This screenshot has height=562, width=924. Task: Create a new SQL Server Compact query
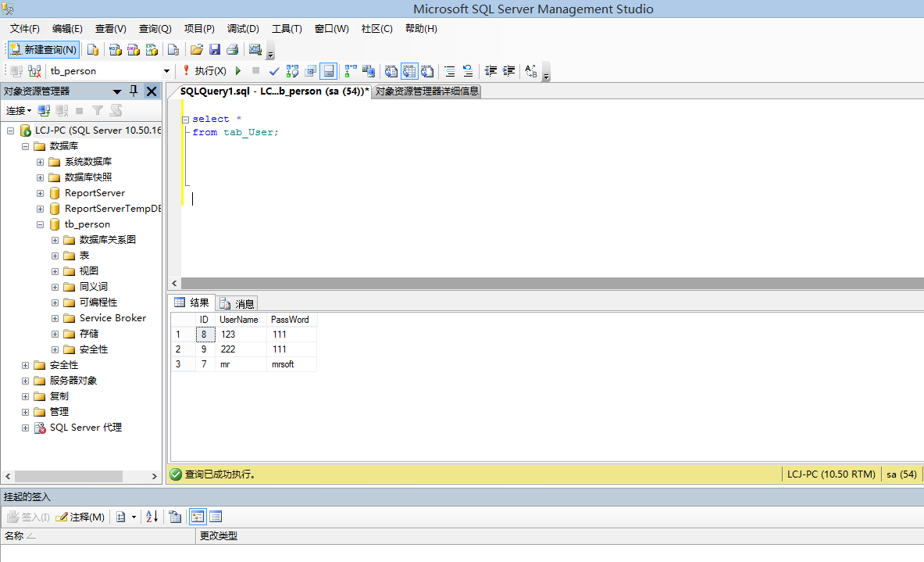point(173,49)
